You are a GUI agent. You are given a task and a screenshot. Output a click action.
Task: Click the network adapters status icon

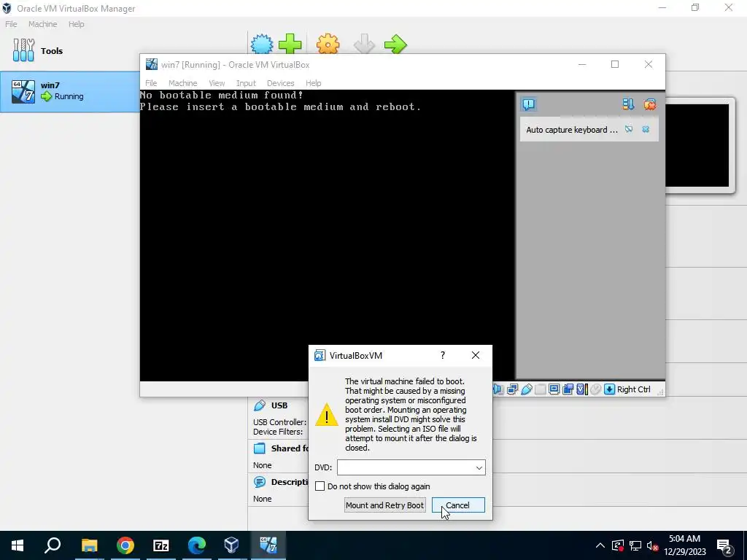tap(513, 389)
